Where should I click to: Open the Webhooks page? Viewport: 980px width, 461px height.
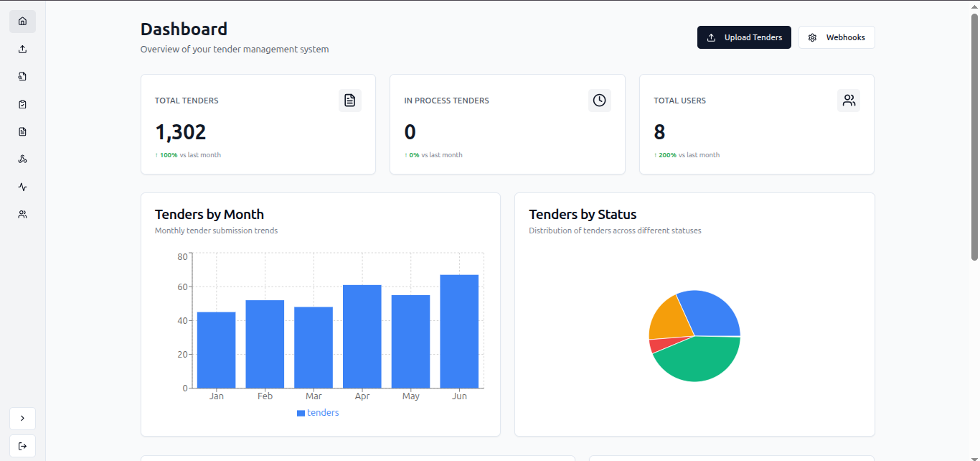(x=837, y=37)
